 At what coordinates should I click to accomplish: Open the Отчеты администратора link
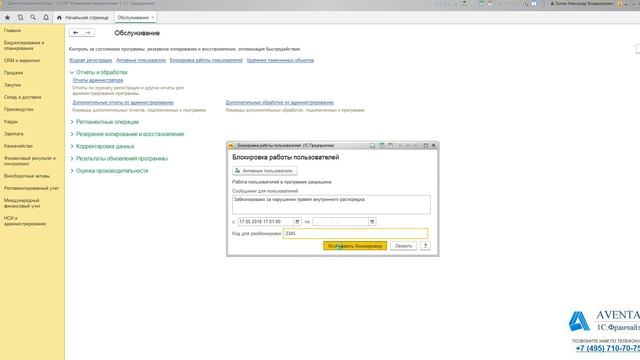click(98, 80)
